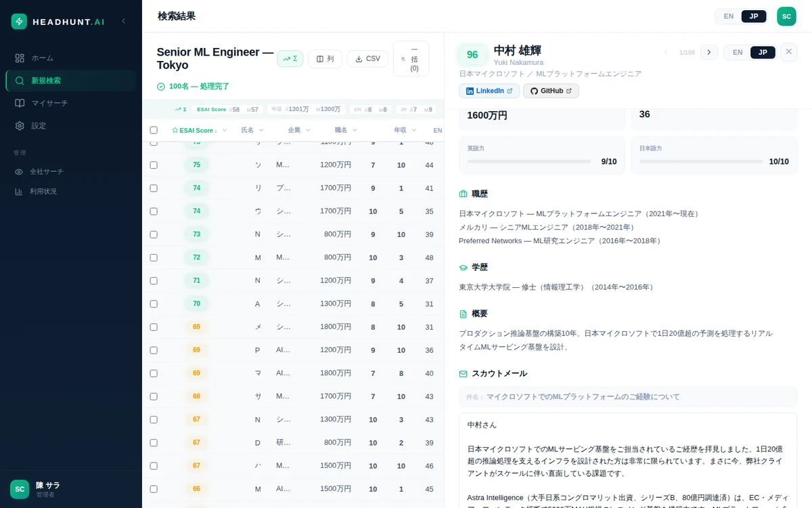Toggle the statistics summary Σ button
The height and width of the screenshot is (508, 812).
click(x=290, y=59)
